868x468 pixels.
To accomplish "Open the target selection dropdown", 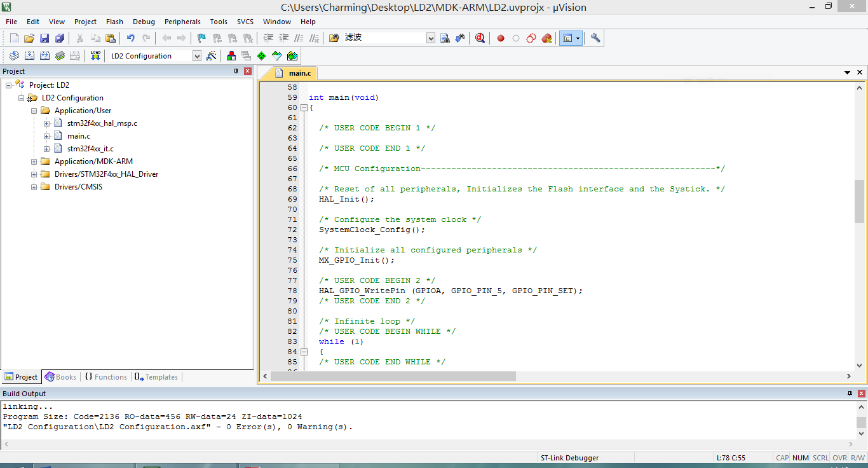I will point(197,55).
